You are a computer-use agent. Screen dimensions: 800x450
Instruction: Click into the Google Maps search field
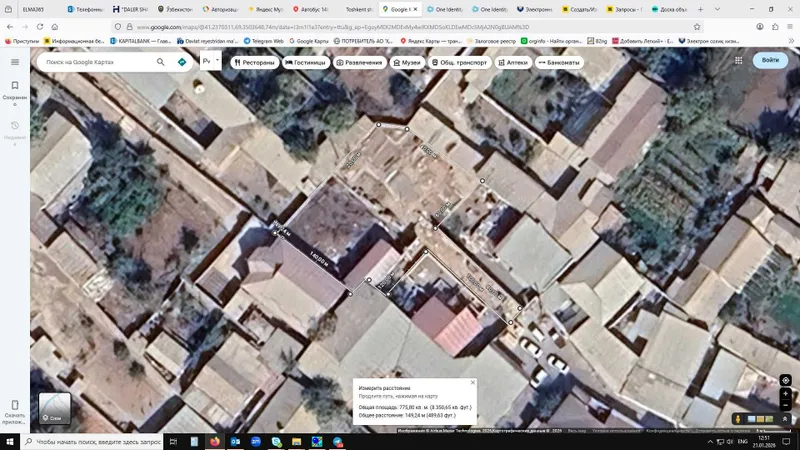point(98,62)
